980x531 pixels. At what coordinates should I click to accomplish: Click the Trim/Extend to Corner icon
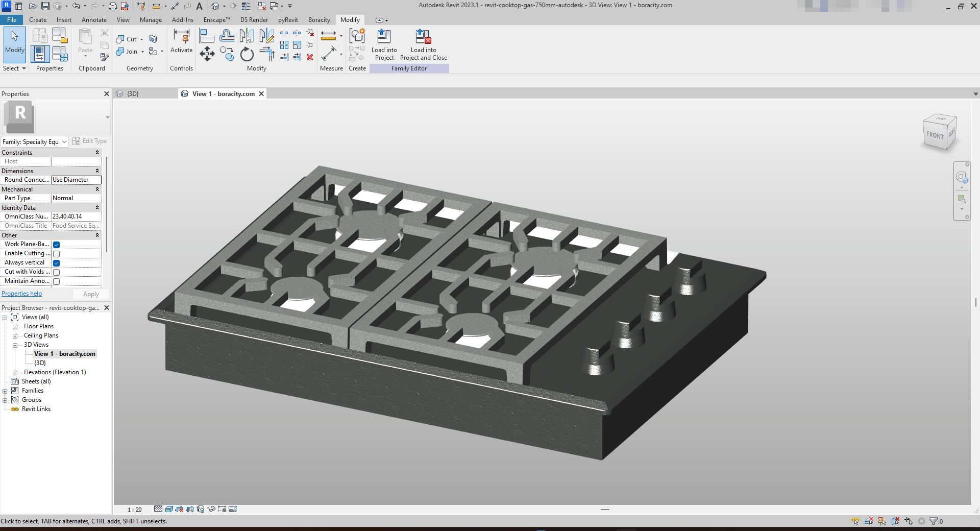click(267, 54)
